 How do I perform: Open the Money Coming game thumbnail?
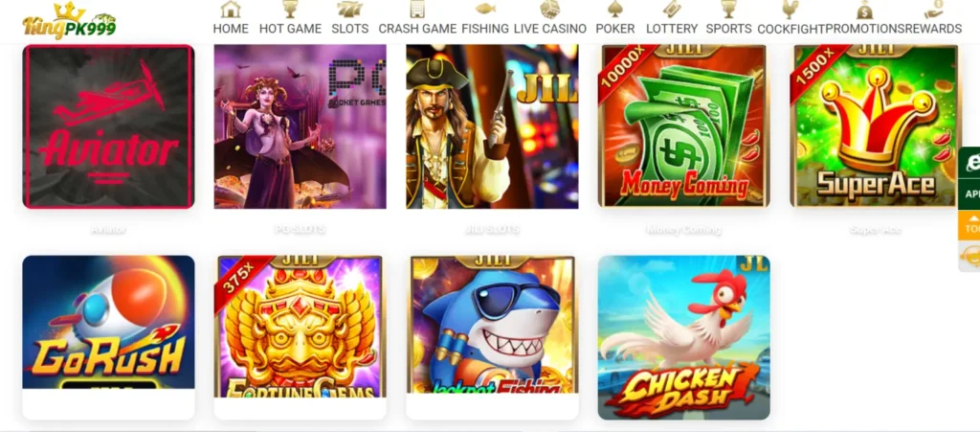click(683, 126)
